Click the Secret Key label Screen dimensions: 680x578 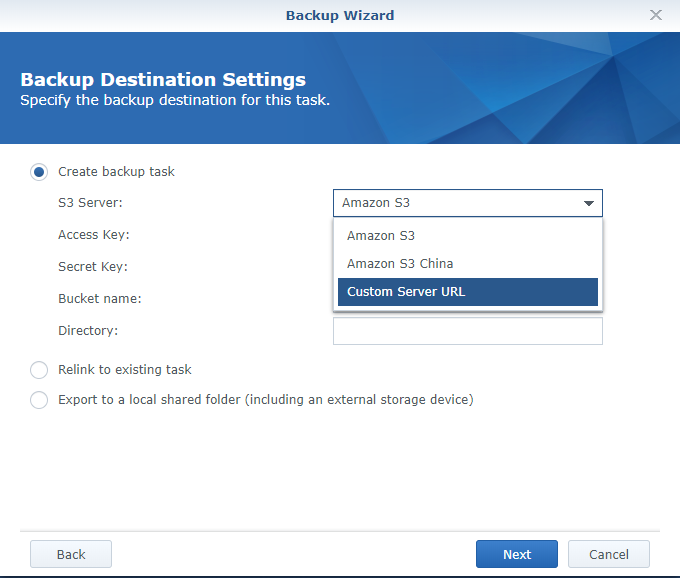pyautogui.click(x=93, y=267)
